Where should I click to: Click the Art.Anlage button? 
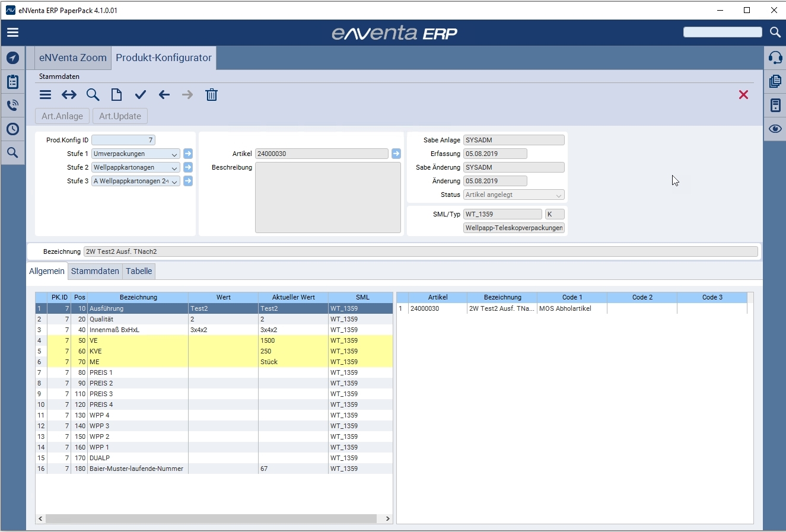coord(62,116)
